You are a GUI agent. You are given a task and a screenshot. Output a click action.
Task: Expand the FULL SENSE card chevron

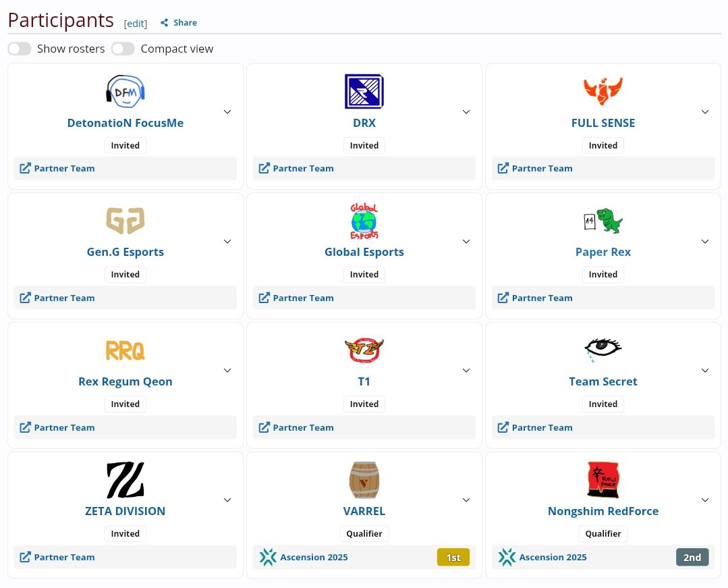[x=705, y=112]
